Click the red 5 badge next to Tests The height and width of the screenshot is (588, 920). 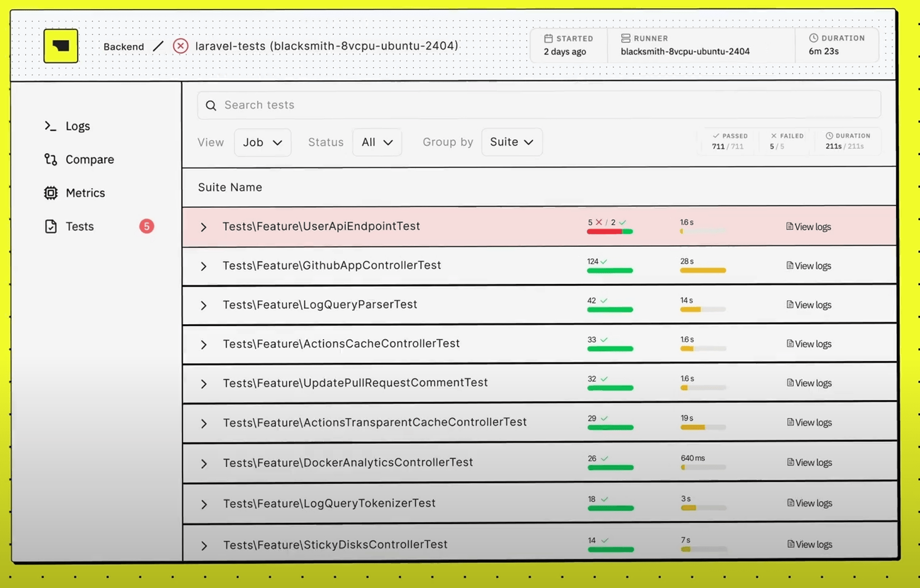tap(147, 226)
